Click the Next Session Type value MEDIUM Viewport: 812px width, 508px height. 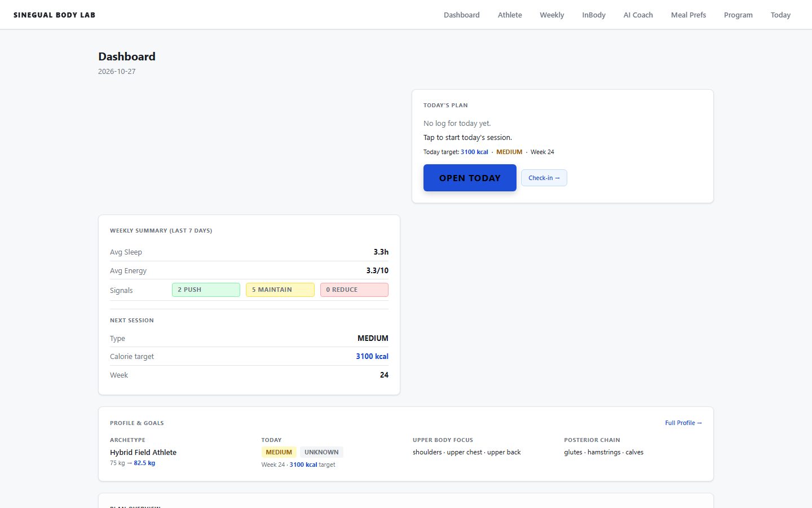click(x=373, y=338)
